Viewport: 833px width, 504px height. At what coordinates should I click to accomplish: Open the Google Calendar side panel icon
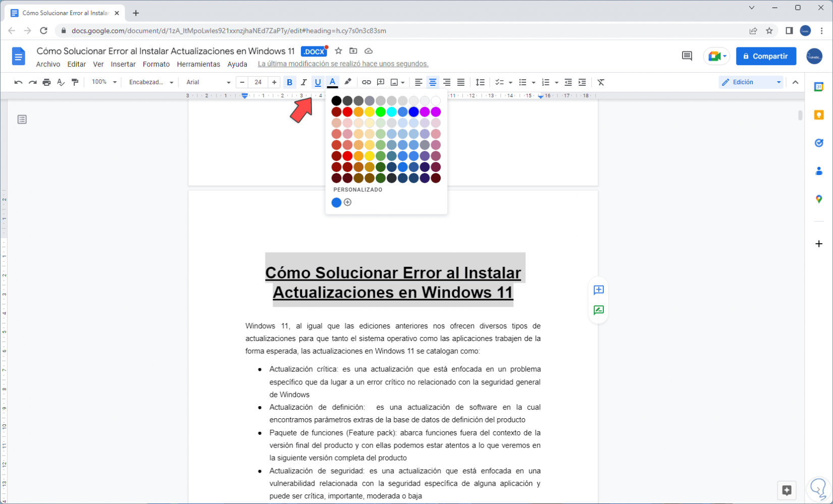click(819, 87)
